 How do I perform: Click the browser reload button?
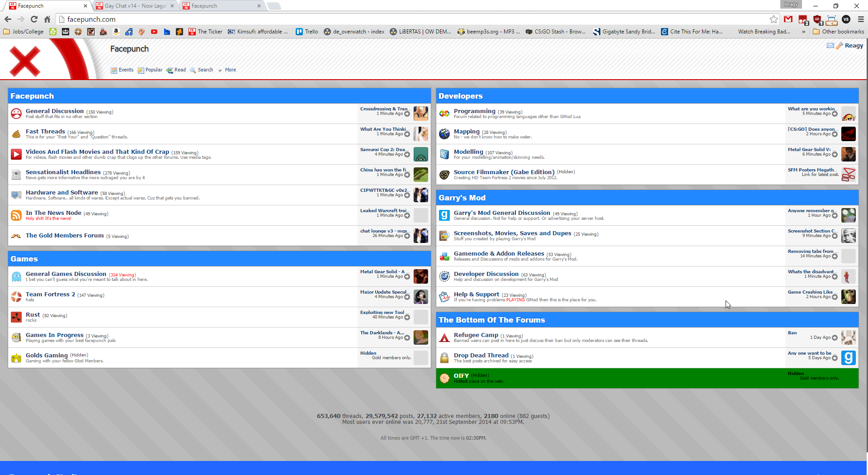click(34, 19)
